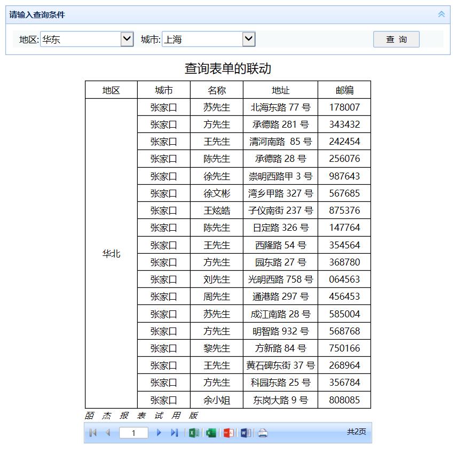Select the name 余小姐

click(217, 400)
